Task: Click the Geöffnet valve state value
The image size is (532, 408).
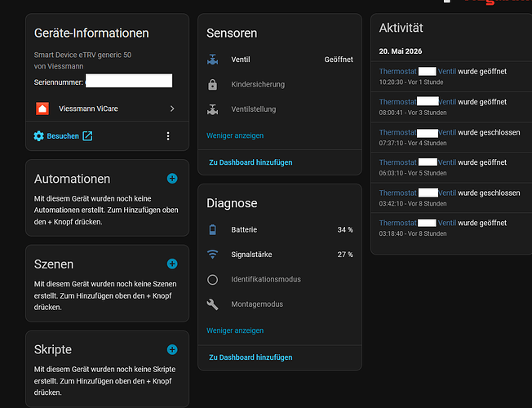Action: (x=339, y=60)
